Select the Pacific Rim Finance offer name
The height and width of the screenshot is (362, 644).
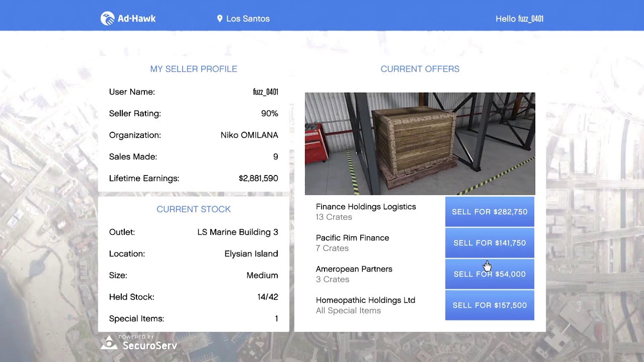[352, 238]
